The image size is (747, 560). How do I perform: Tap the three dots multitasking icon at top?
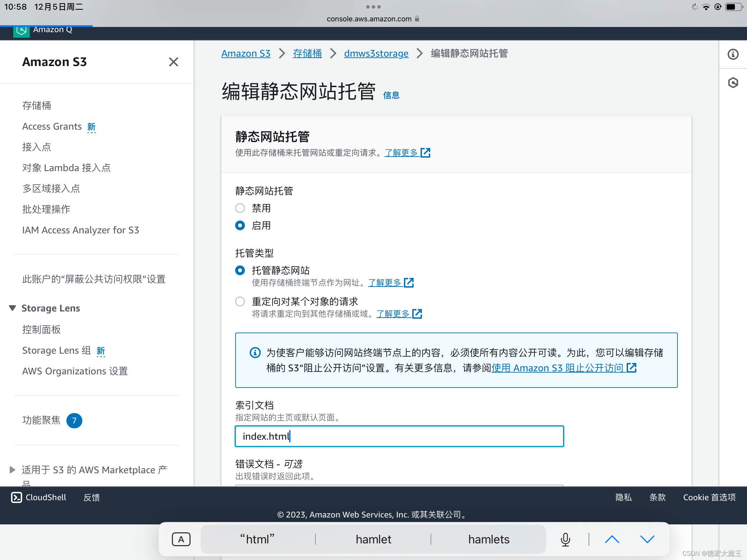pyautogui.click(x=373, y=7)
